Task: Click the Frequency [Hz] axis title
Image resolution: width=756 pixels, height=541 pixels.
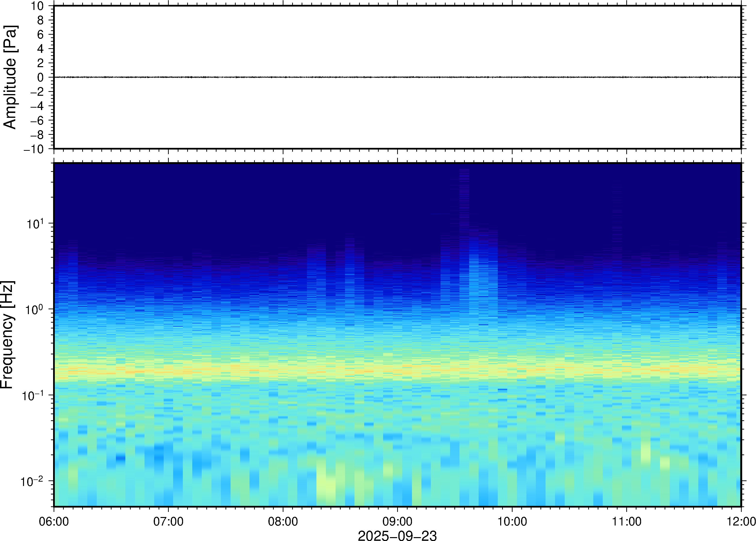Action: click(x=7, y=335)
